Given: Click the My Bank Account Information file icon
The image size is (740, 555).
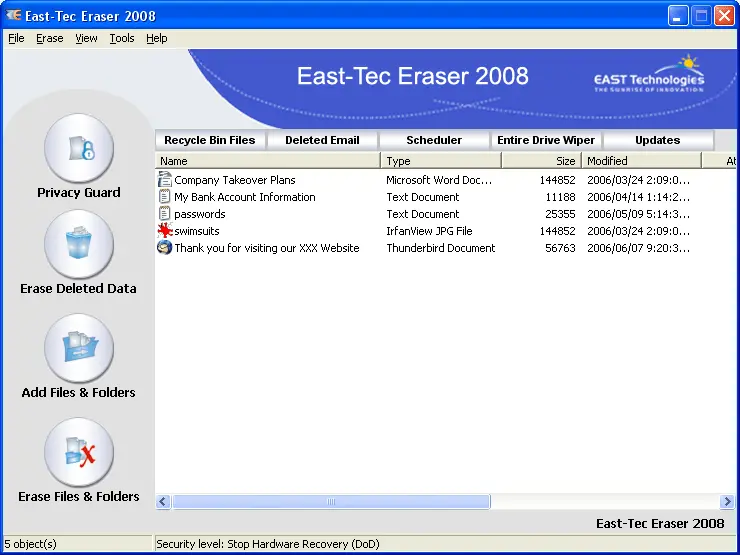Looking at the screenshot, I should coord(164,197).
